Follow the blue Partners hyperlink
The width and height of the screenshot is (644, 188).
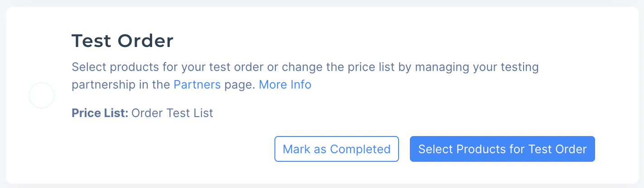click(197, 85)
